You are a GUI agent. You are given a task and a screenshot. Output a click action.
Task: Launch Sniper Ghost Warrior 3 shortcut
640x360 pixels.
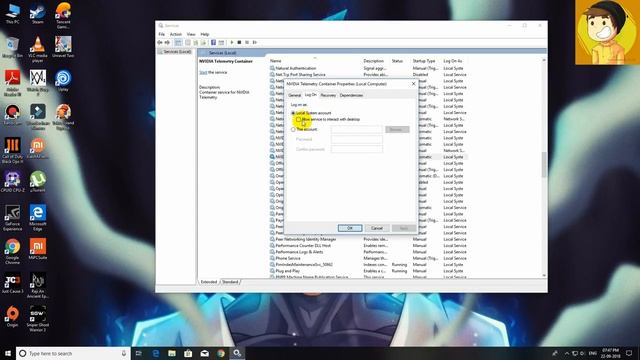click(x=38, y=319)
